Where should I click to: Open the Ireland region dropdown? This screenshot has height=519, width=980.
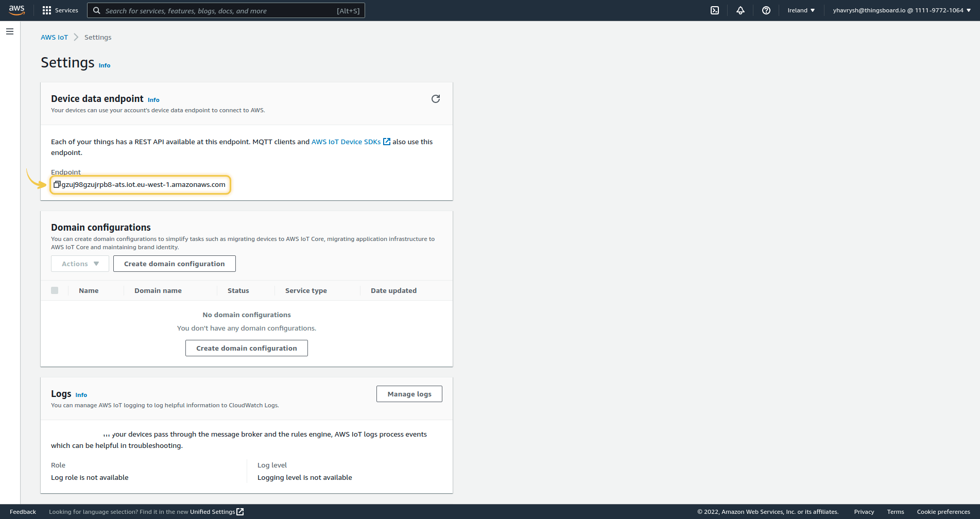[x=801, y=10]
